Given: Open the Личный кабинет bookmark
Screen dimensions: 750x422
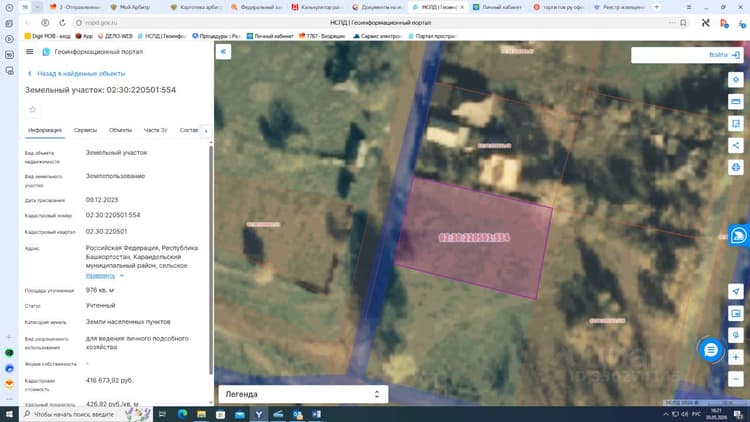Looking at the screenshot, I should click(270, 36).
